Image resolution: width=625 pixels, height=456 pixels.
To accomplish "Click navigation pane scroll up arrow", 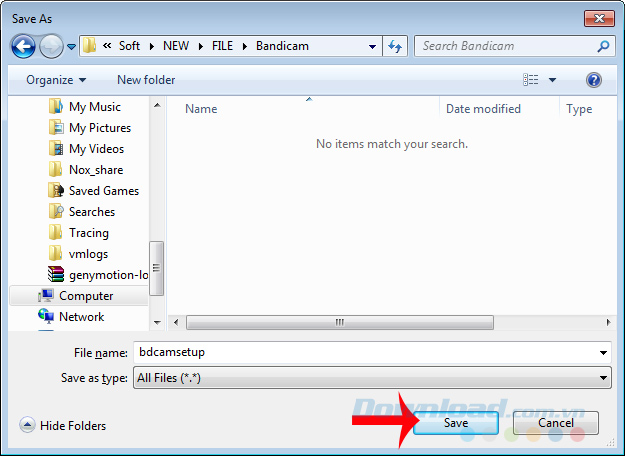I will [157, 106].
